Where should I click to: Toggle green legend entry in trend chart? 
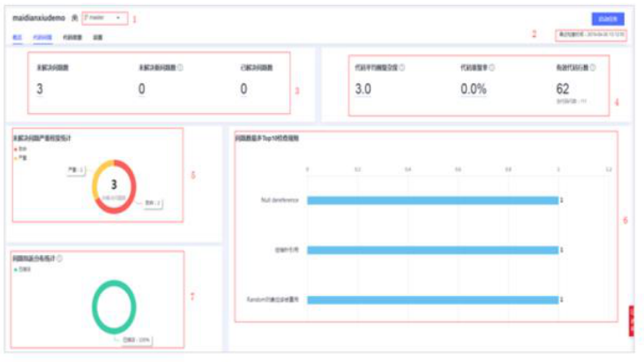[x=22, y=269]
